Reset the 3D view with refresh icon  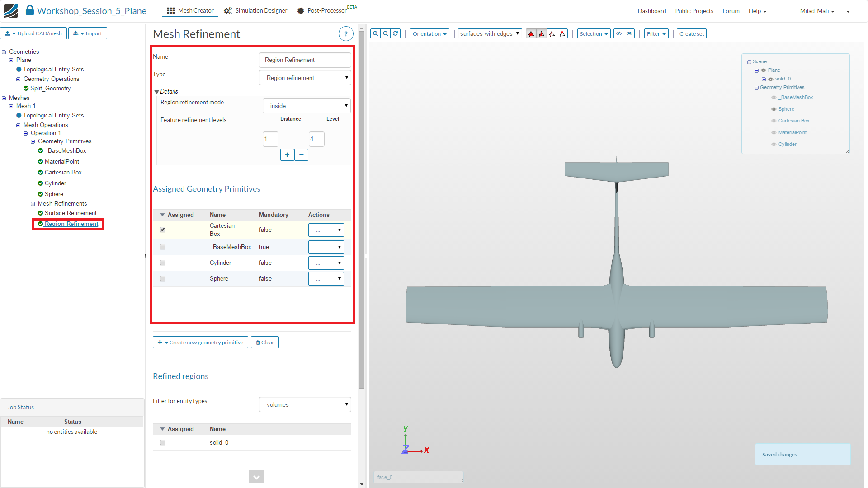(x=396, y=34)
